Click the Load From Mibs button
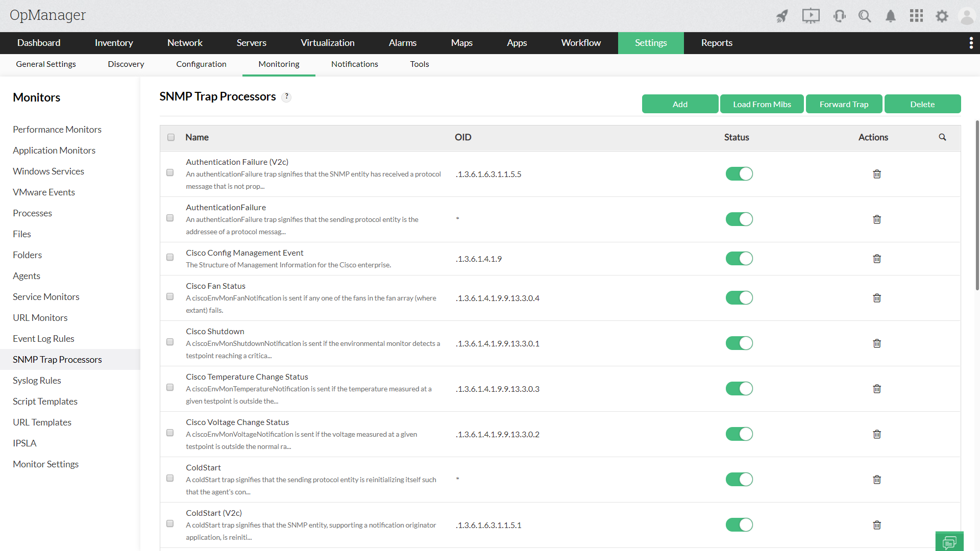The height and width of the screenshot is (551, 980). click(762, 104)
